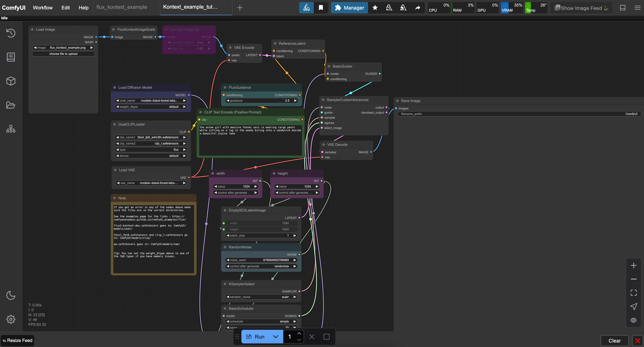The height and width of the screenshot is (347, 644).
Task: Open the clip_name2 dropdown
Action: (151, 144)
